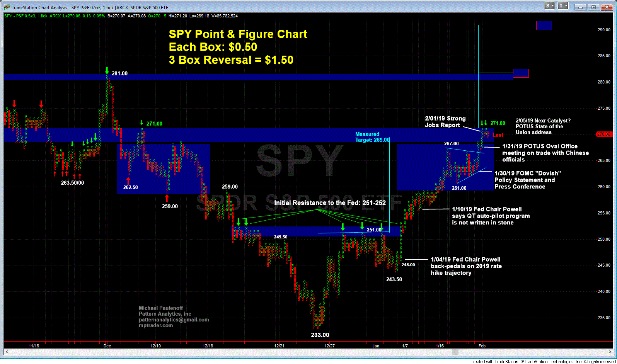Click the 'SPY - P&F 0.5x3, 1 tick' status line label
Screen dimensions: 617x364
[x=26, y=16]
